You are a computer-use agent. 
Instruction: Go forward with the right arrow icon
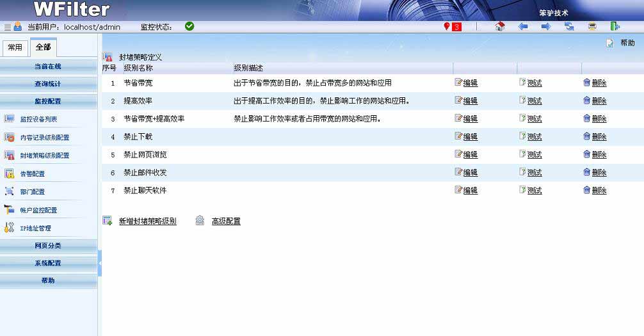coord(546,26)
